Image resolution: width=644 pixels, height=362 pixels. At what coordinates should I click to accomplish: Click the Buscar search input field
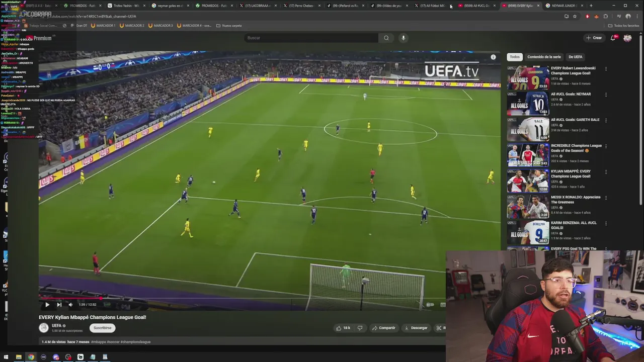point(311,38)
